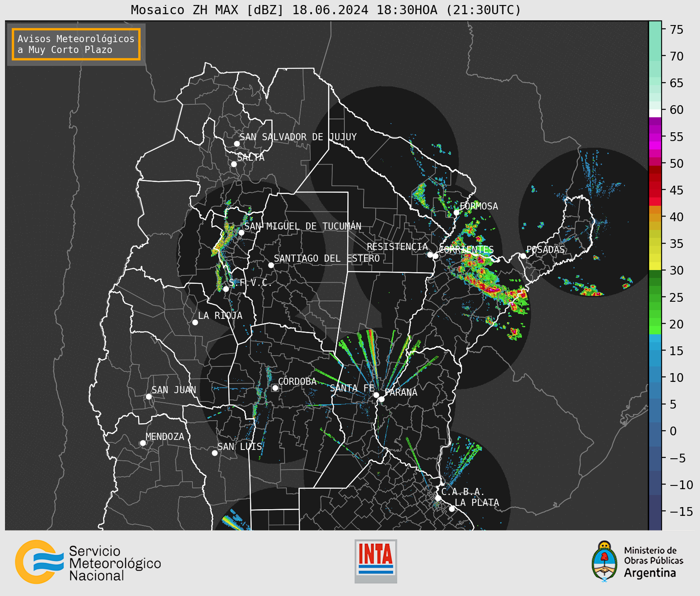This screenshot has width=700, height=596.
Task: Click the CORRIENTES label
Action: pyautogui.click(x=466, y=250)
